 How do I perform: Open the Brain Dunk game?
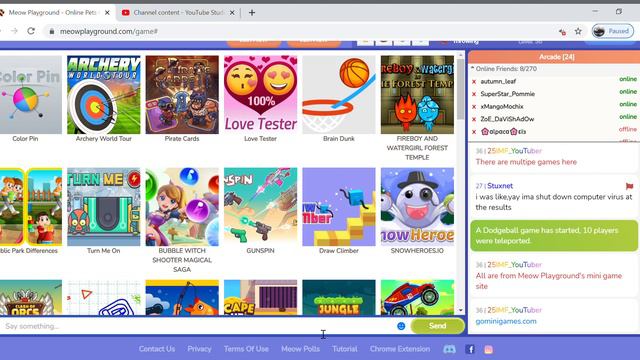pyautogui.click(x=339, y=95)
